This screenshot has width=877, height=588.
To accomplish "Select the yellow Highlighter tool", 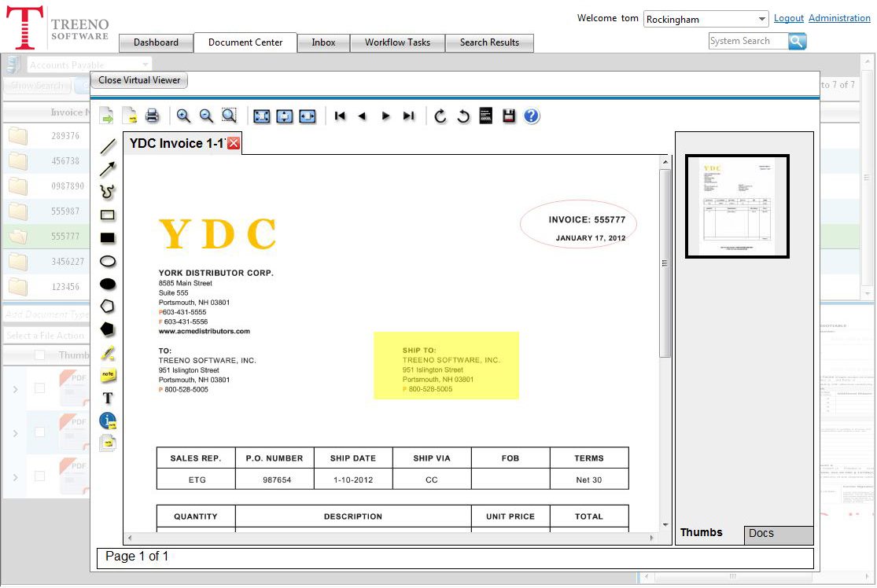I will (108, 353).
